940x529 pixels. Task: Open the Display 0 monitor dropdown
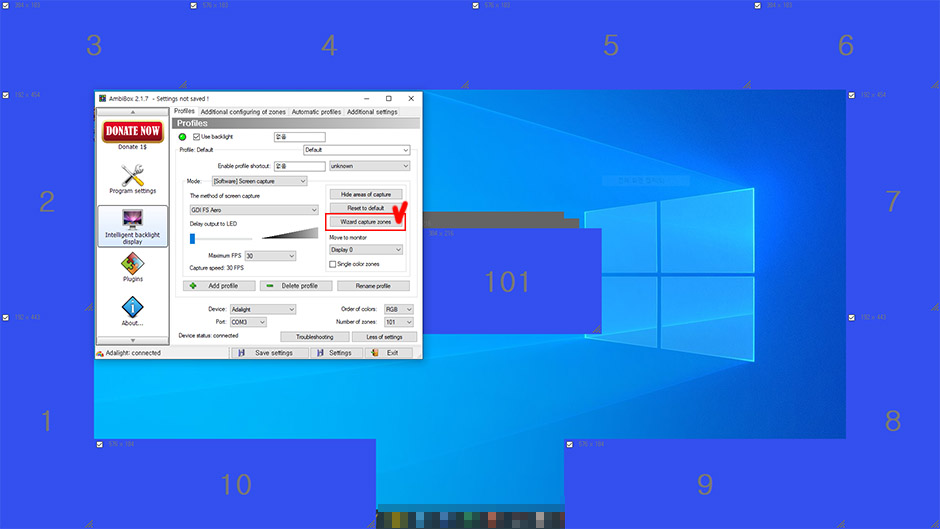tap(366, 250)
